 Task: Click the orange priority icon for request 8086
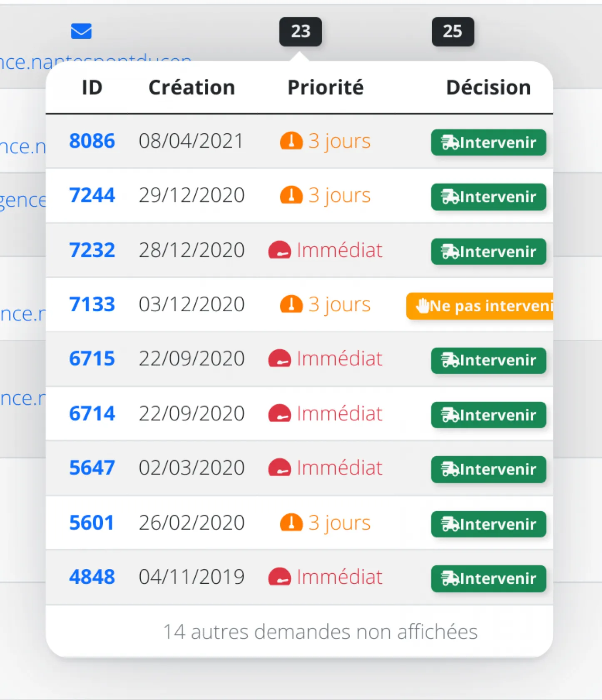(x=291, y=141)
